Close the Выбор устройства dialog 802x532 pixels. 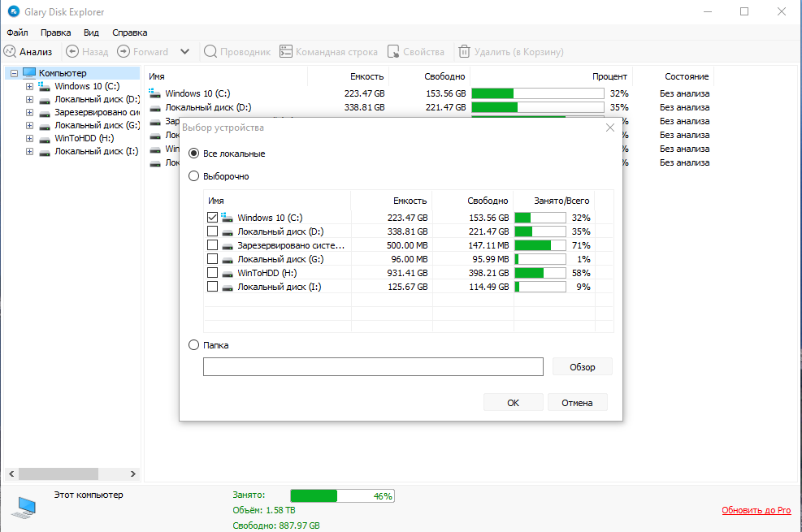tap(609, 128)
